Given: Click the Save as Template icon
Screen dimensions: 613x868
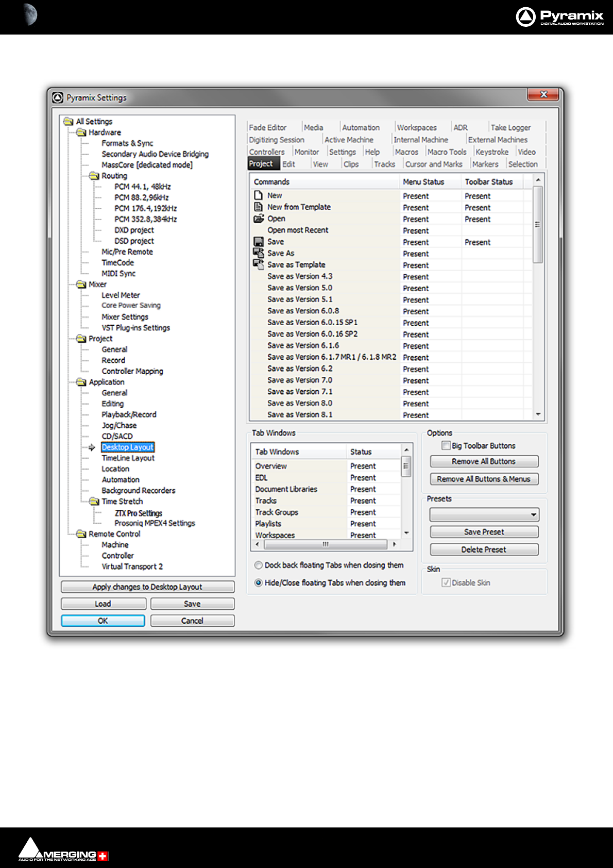Looking at the screenshot, I should click(259, 264).
